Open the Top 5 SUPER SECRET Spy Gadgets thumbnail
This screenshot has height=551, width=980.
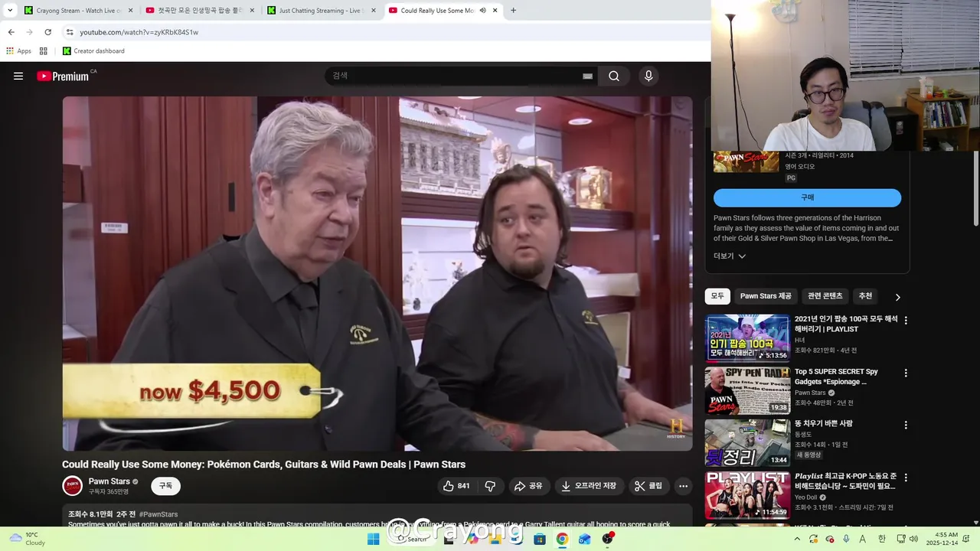tap(747, 390)
